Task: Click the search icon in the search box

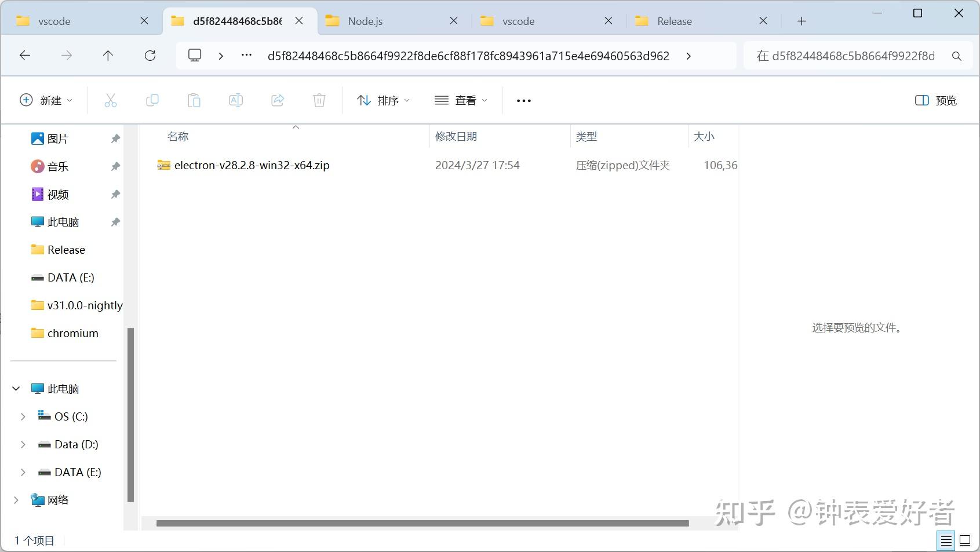Action: [x=956, y=56]
